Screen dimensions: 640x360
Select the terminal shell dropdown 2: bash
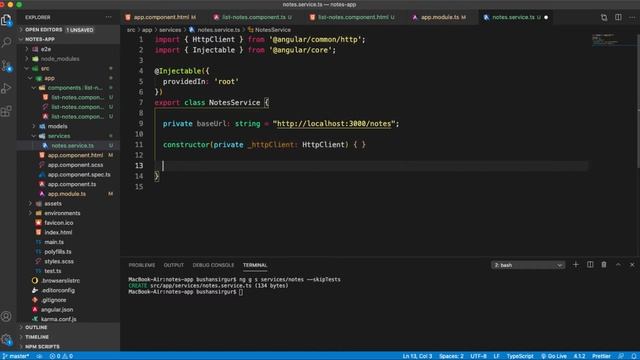coord(528,265)
